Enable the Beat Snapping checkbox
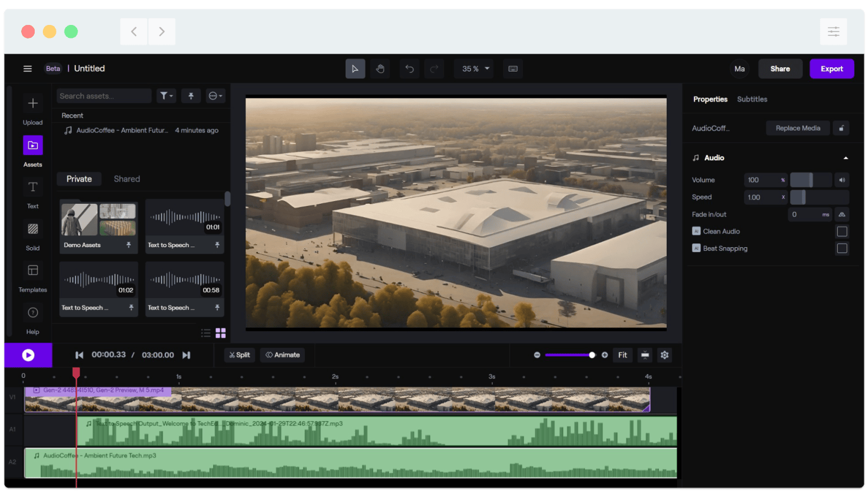The width and height of the screenshot is (868, 497). click(842, 248)
